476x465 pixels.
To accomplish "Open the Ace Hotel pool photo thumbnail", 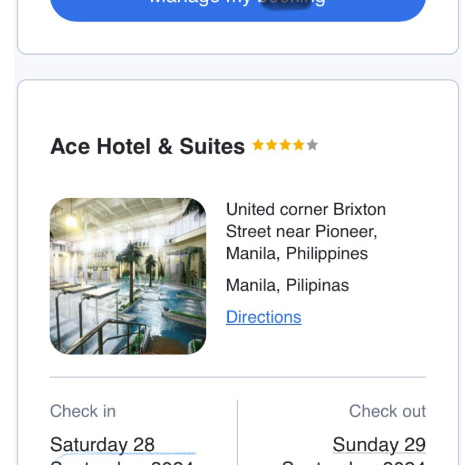I will coord(128,276).
